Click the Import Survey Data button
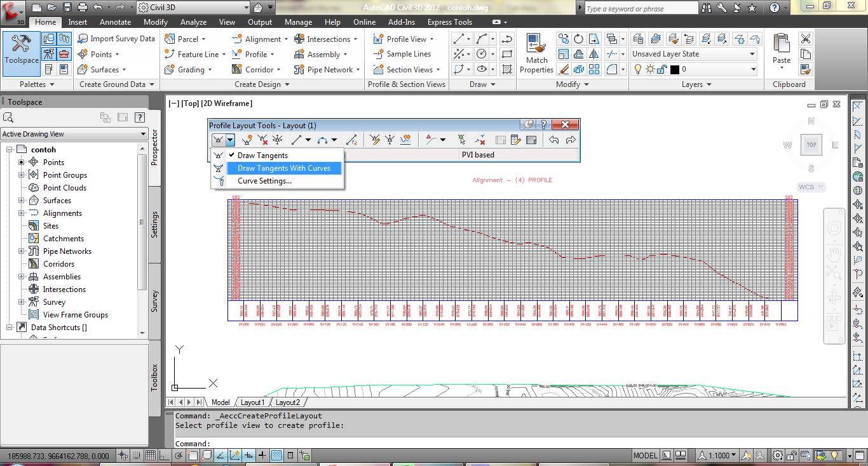This screenshot has width=868, height=466. 116,39
